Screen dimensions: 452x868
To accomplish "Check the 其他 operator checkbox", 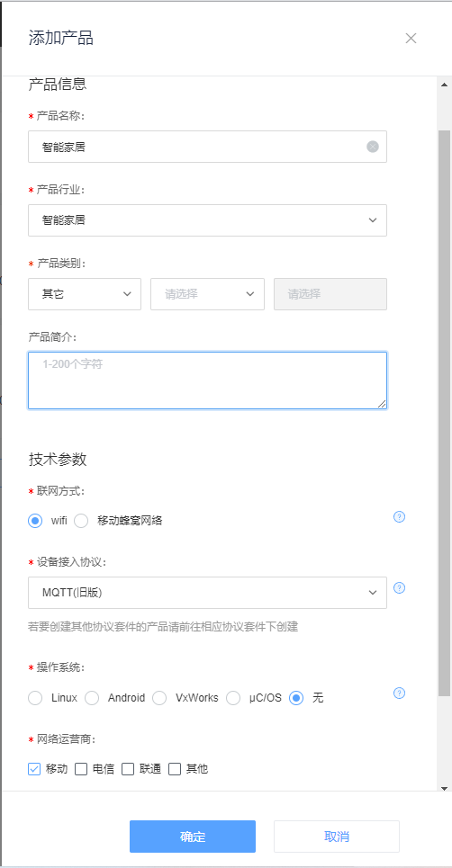I will [175, 769].
